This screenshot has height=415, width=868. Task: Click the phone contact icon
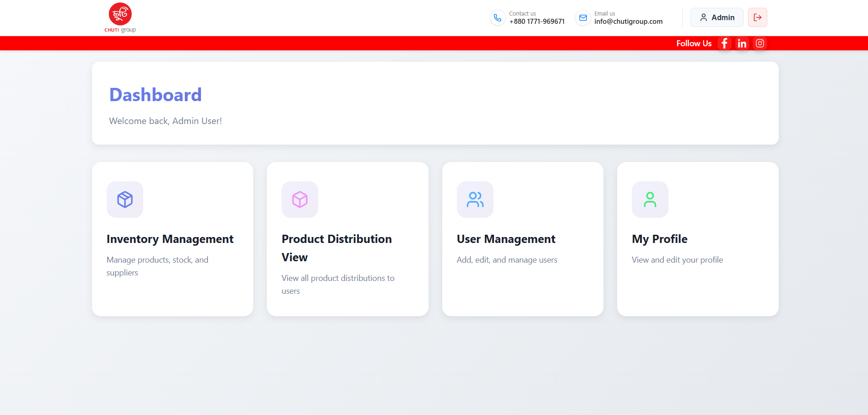click(x=498, y=18)
